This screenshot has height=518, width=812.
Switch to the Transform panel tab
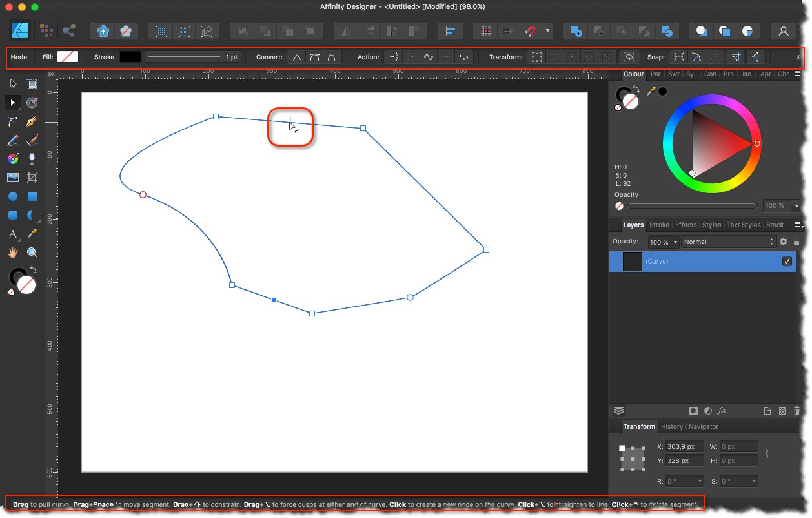pyautogui.click(x=639, y=426)
